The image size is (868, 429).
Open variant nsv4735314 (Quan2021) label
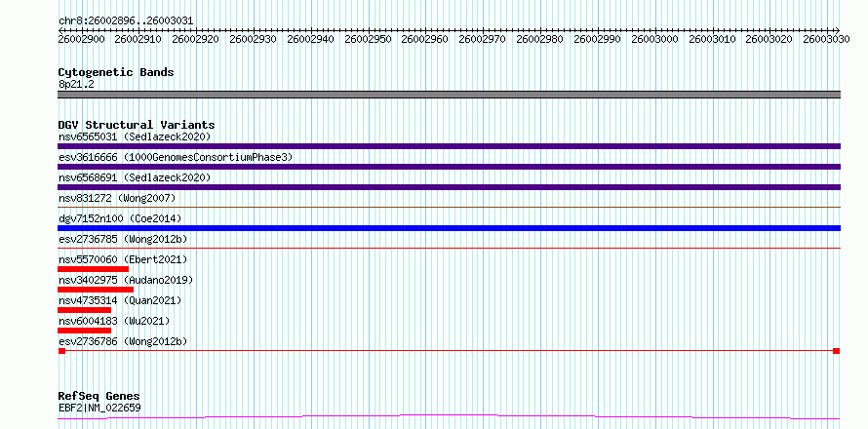(x=120, y=300)
